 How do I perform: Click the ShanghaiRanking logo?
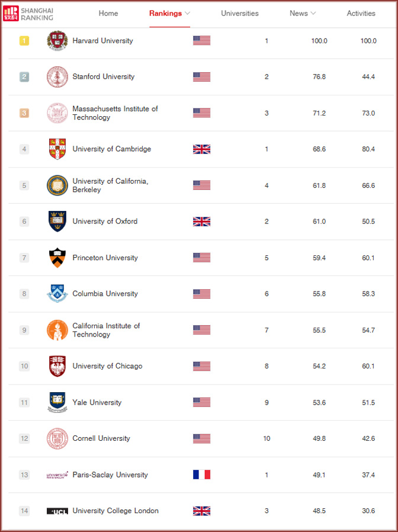[28, 13]
